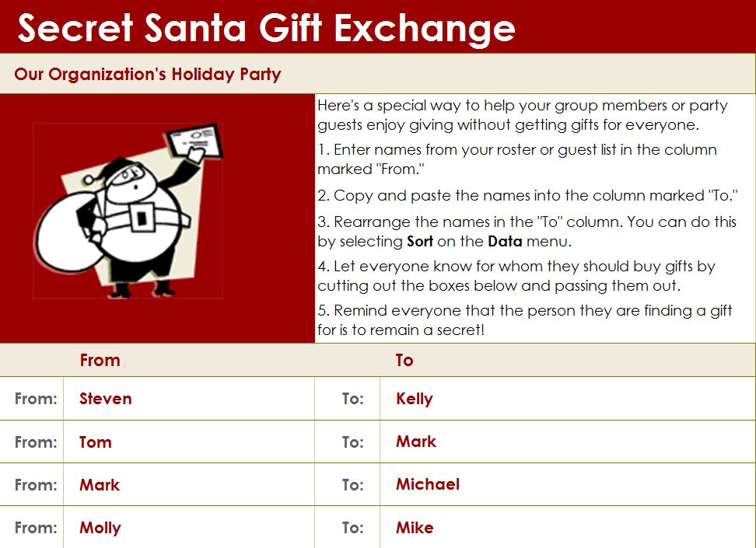Click the From column header
Screen dimensions: 756x548
point(100,361)
